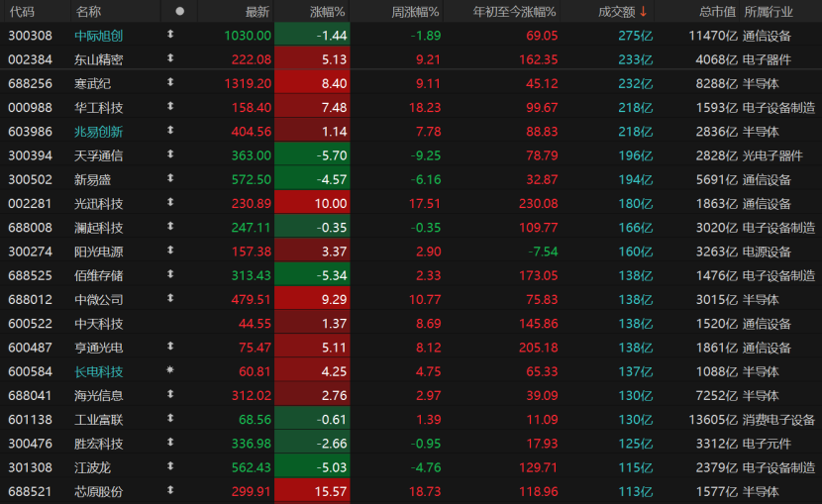Click the market cap value 13605亿
This screenshot has height=504, width=822.
[713, 420]
